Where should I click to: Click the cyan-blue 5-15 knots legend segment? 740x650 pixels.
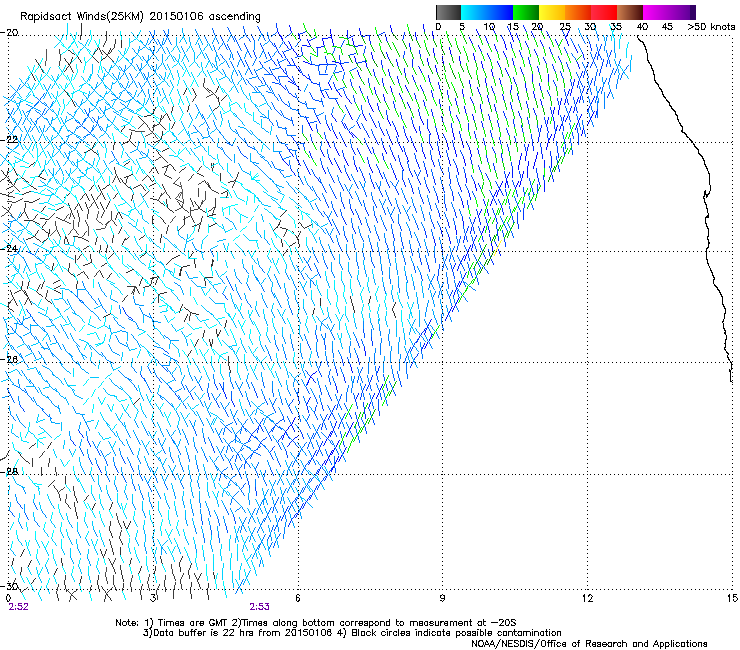(x=487, y=12)
